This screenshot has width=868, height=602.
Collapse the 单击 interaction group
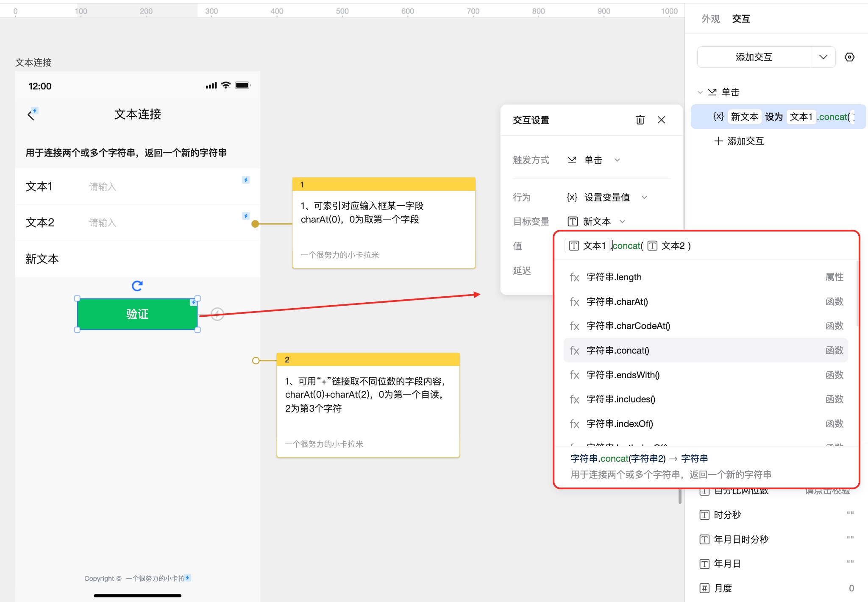tap(700, 92)
